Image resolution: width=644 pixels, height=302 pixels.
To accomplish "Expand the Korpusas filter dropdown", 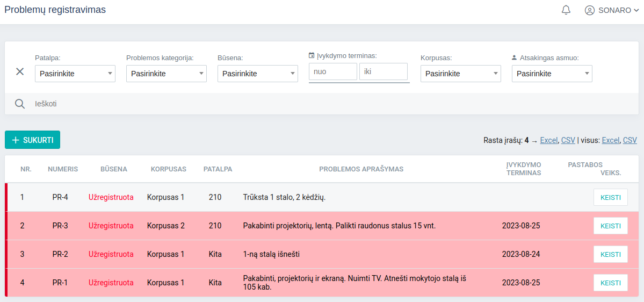I will [x=461, y=74].
